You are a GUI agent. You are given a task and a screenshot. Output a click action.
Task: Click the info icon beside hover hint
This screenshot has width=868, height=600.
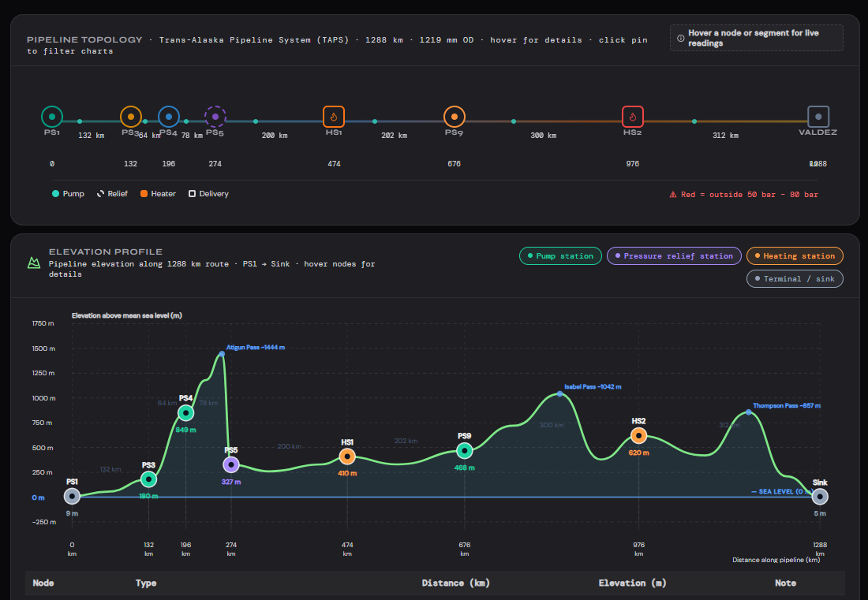pos(680,38)
